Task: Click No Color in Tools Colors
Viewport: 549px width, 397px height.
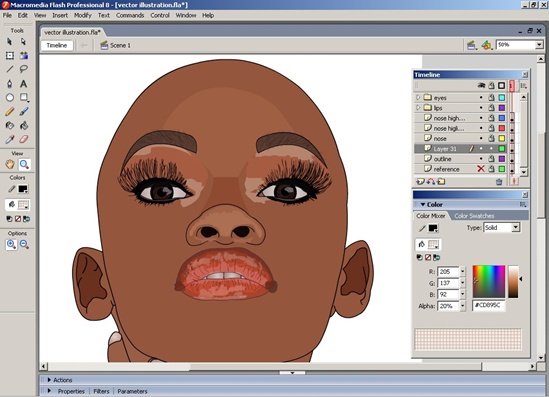Action: point(18,219)
